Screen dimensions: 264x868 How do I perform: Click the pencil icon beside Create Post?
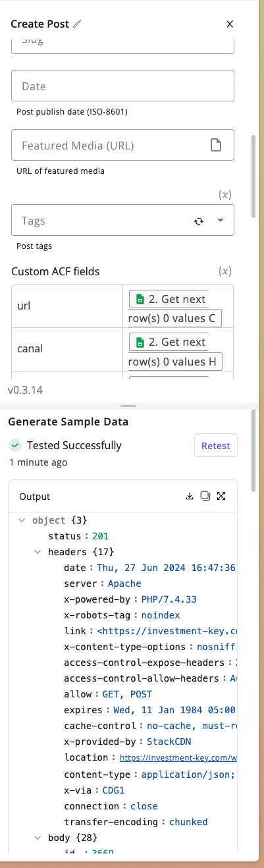coord(78,24)
